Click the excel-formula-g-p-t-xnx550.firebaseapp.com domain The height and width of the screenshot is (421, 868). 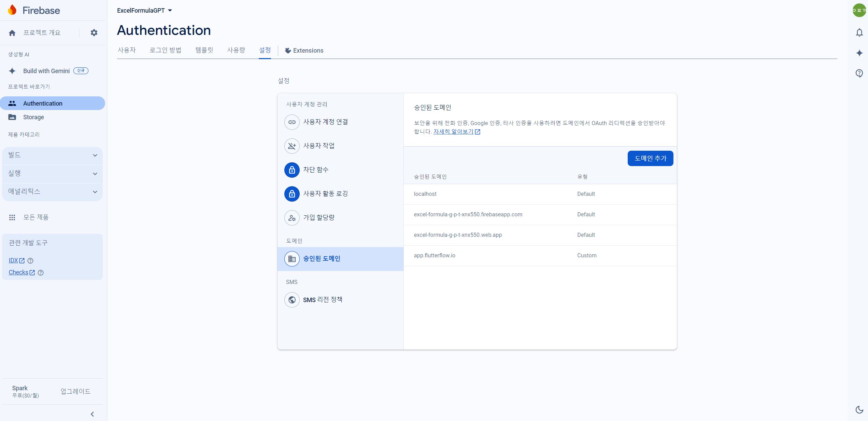point(468,215)
